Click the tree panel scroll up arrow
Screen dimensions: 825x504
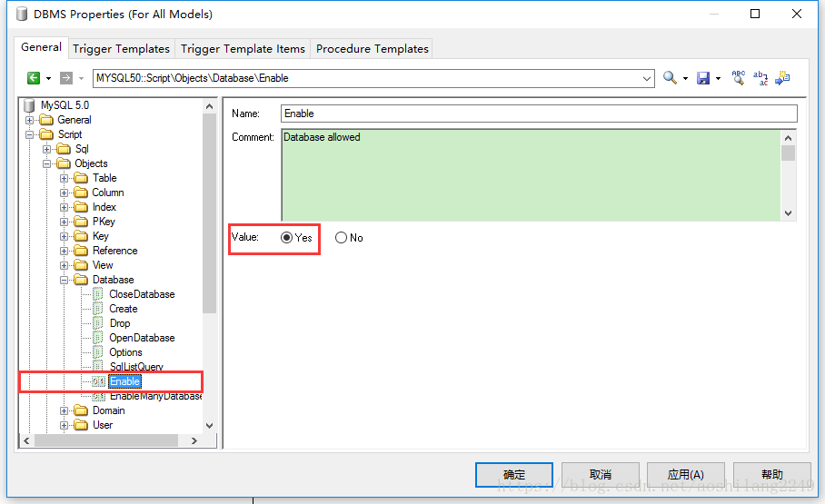(x=209, y=106)
